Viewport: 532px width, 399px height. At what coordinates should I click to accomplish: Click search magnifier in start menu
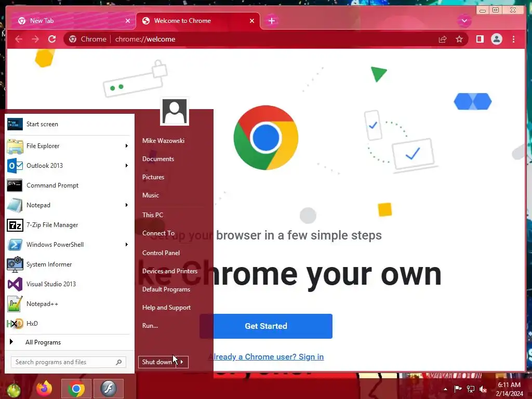(x=119, y=362)
